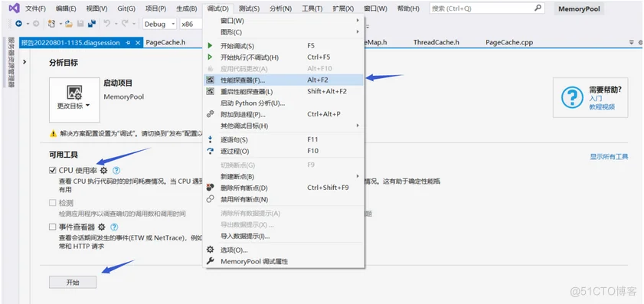Image resolution: width=644 pixels, height=304 pixels.
Task: Switch to the PageCache.cpp tab
Action: pyautogui.click(x=509, y=42)
